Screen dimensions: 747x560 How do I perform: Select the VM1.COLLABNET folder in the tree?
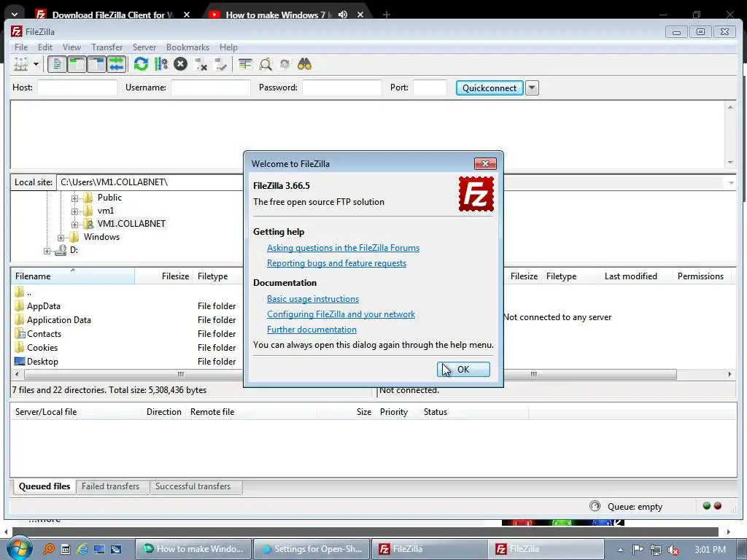click(131, 223)
